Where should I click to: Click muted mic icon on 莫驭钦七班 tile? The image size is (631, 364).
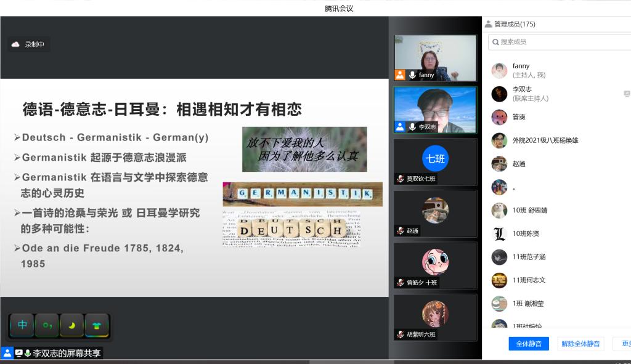(x=401, y=179)
